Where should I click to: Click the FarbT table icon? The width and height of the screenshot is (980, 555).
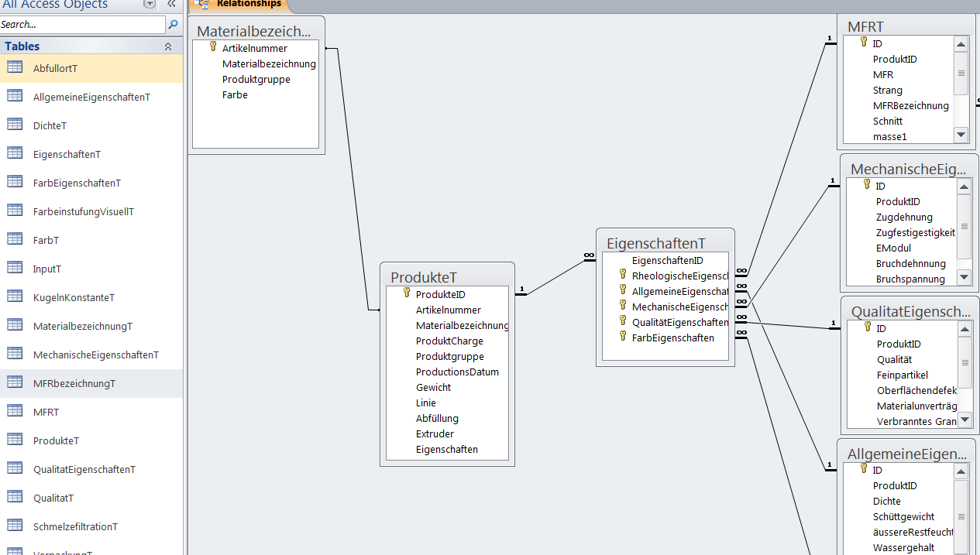tap(15, 239)
